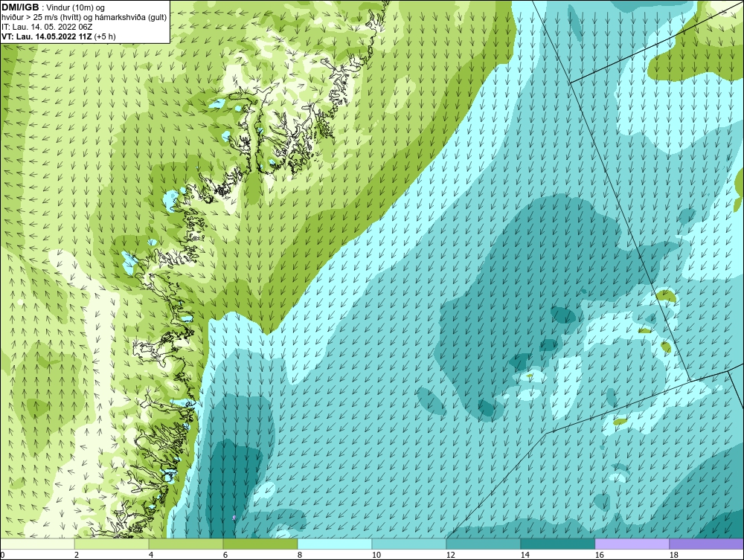The image size is (744, 560).
Task: Click the 4–6 m/s green legend swatch
Action: pos(186,544)
